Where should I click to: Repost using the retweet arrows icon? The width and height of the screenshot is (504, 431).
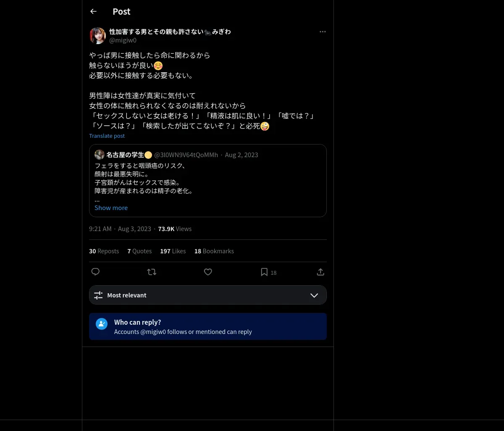(152, 272)
